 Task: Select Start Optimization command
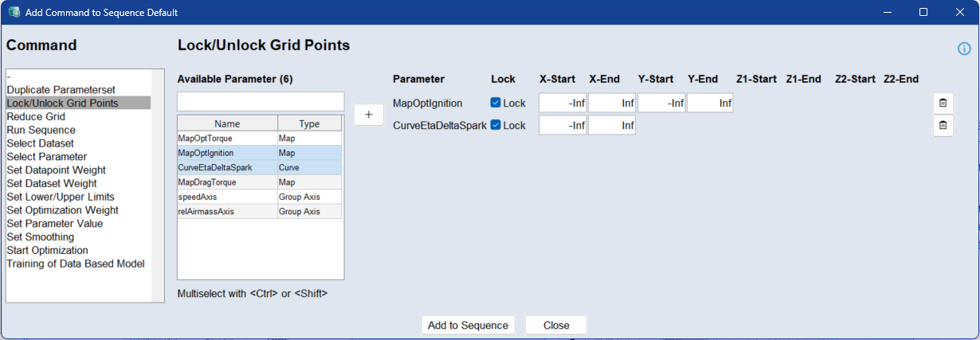click(47, 250)
